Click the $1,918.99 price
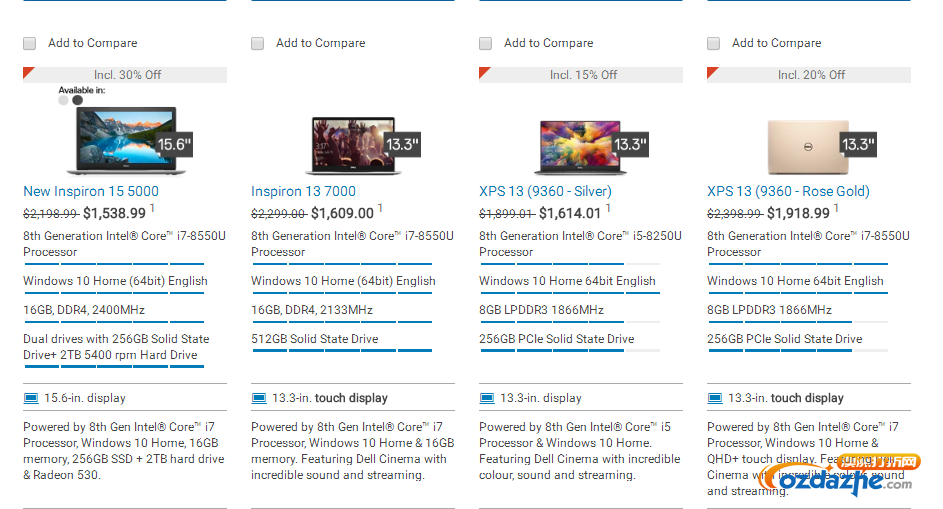Screen dimensions: 943x509 (x=798, y=214)
